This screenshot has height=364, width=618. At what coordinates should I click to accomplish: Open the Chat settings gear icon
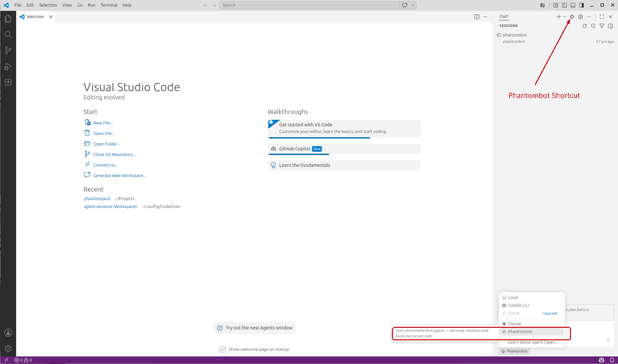[x=580, y=17]
